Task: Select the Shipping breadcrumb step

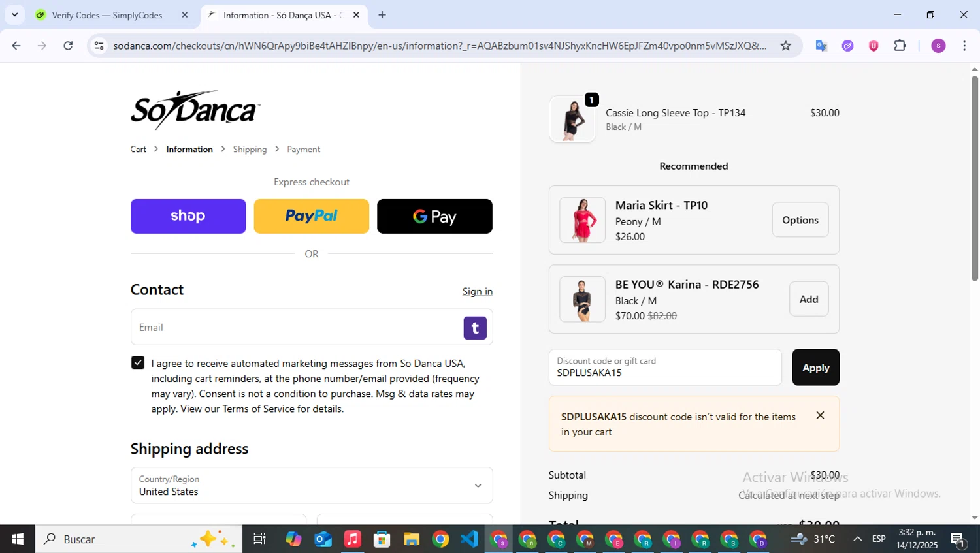Action: pos(250,150)
